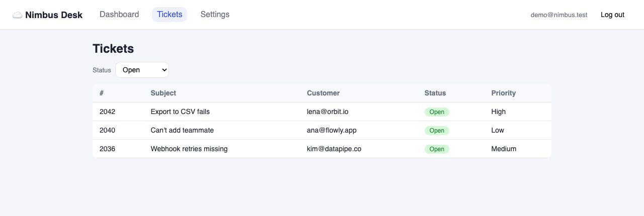This screenshot has width=644, height=216.
Task: Click the Low priority cell
Action: [498, 130]
